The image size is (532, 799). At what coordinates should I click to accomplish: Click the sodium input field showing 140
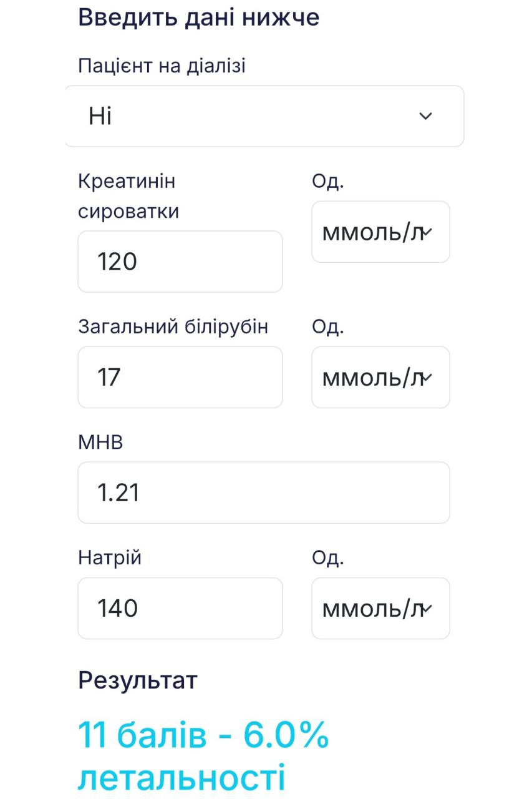(180, 608)
